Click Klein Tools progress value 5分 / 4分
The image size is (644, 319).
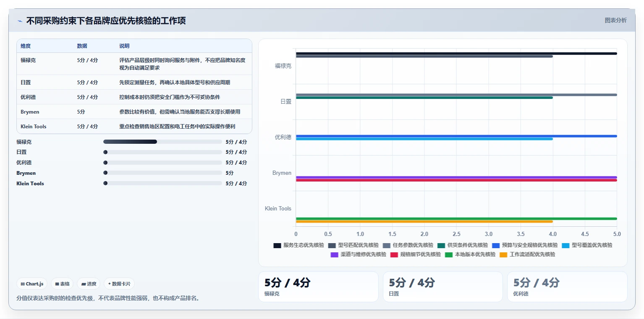[x=236, y=183]
